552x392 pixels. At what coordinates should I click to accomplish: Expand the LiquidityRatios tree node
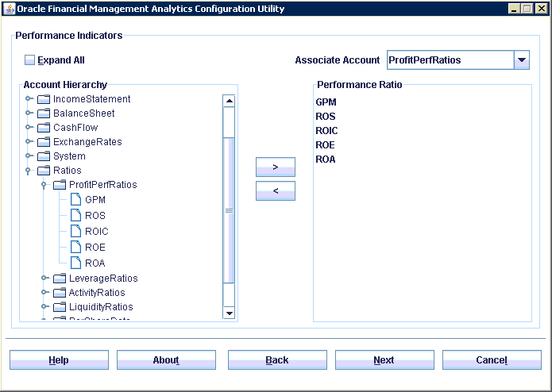pos(44,306)
